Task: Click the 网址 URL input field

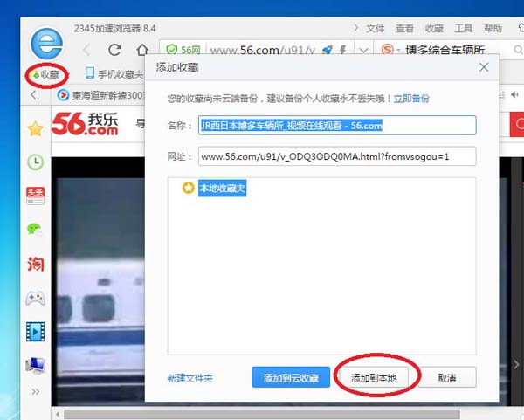Action: (337, 156)
